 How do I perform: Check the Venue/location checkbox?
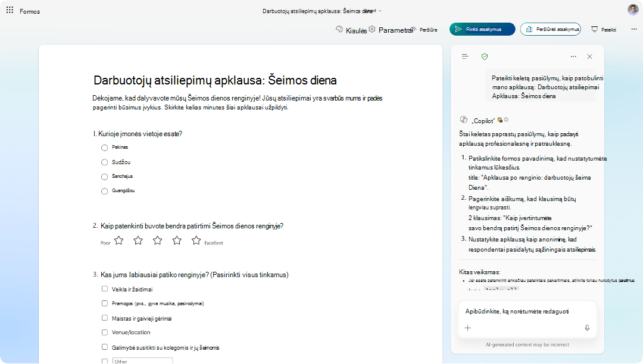pos(105,332)
